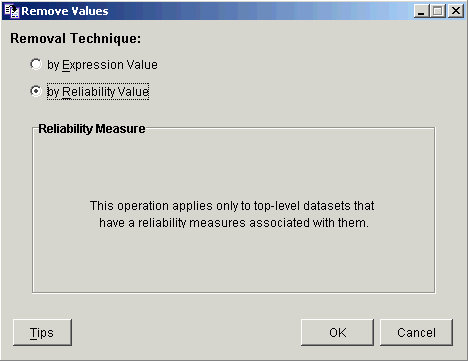Open the Tips help button
The width and height of the screenshot is (468, 361).
click(x=42, y=332)
